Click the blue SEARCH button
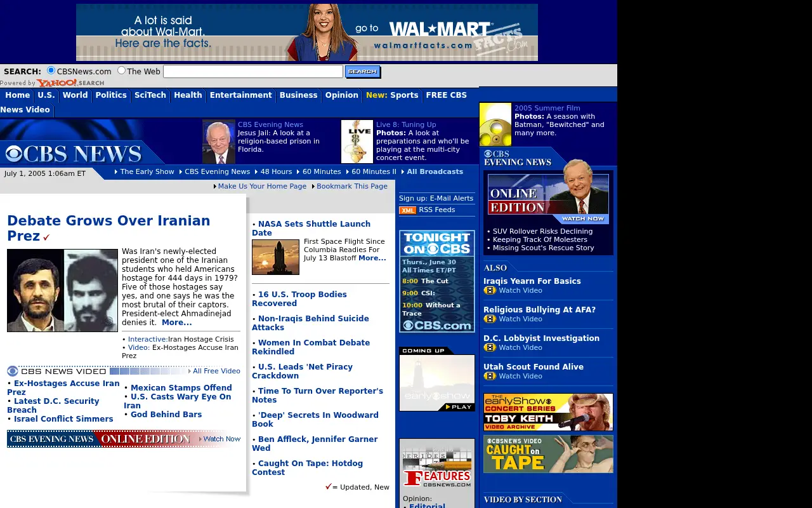 point(362,71)
